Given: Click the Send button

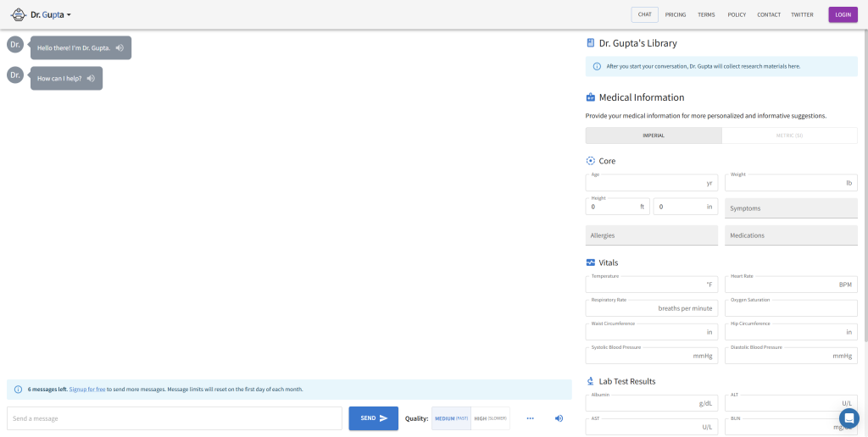Looking at the screenshot, I should [374, 418].
